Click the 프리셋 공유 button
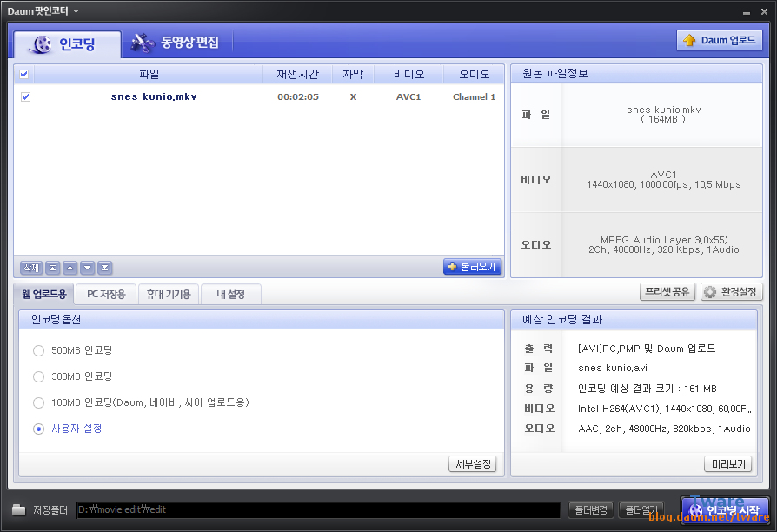The height and width of the screenshot is (532, 777). [x=667, y=291]
